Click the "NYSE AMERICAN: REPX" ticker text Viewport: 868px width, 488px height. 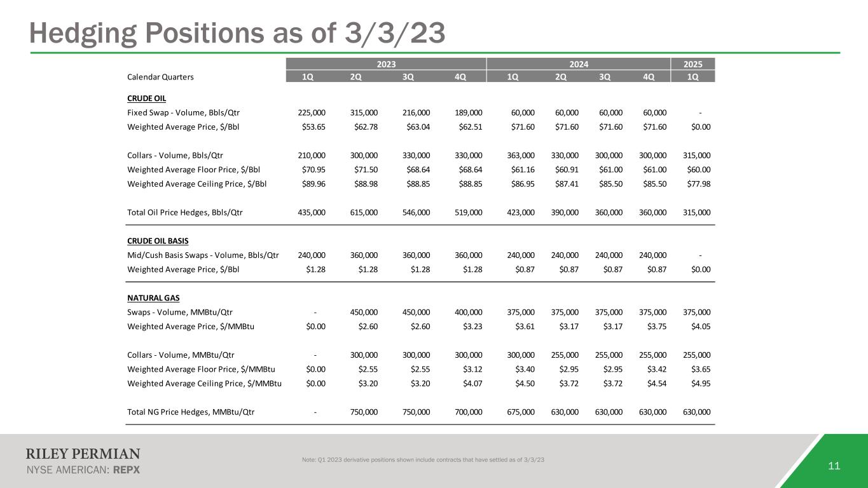83,470
